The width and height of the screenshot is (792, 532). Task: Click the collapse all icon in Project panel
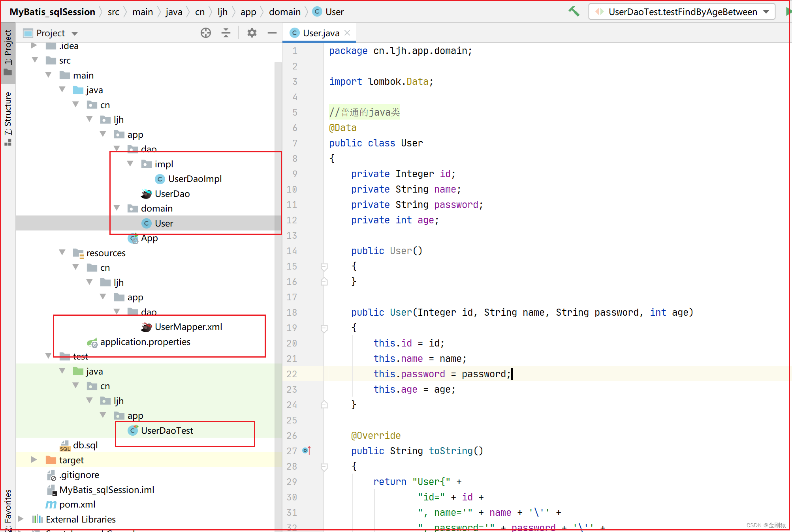coord(226,33)
